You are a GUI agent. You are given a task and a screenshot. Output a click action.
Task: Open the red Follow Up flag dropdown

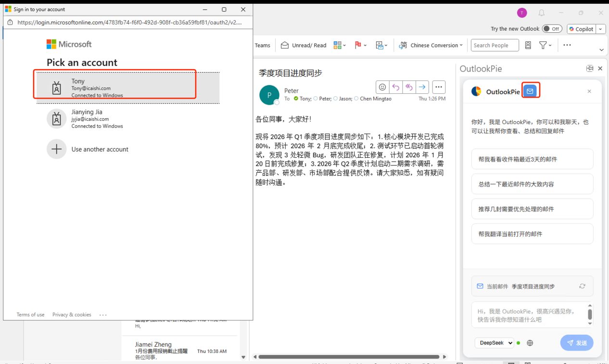pos(360,45)
